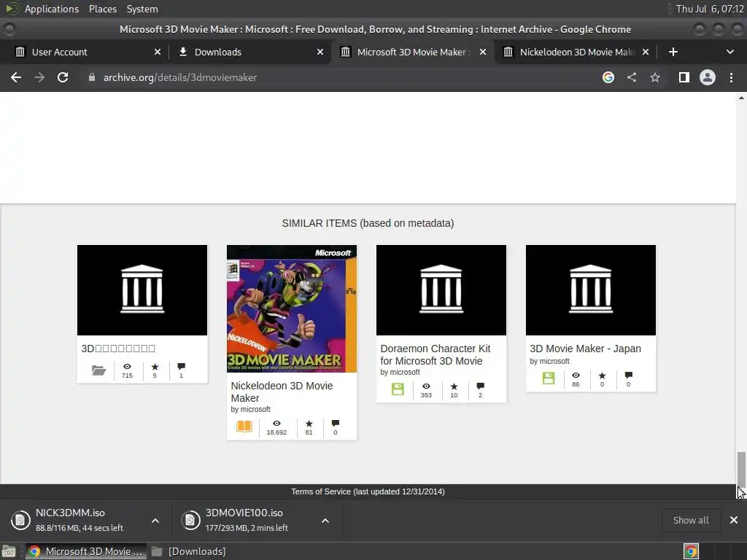Click software floppy icon on Doraemon card
The width and height of the screenshot is (747, 560).
pos(398,389)
